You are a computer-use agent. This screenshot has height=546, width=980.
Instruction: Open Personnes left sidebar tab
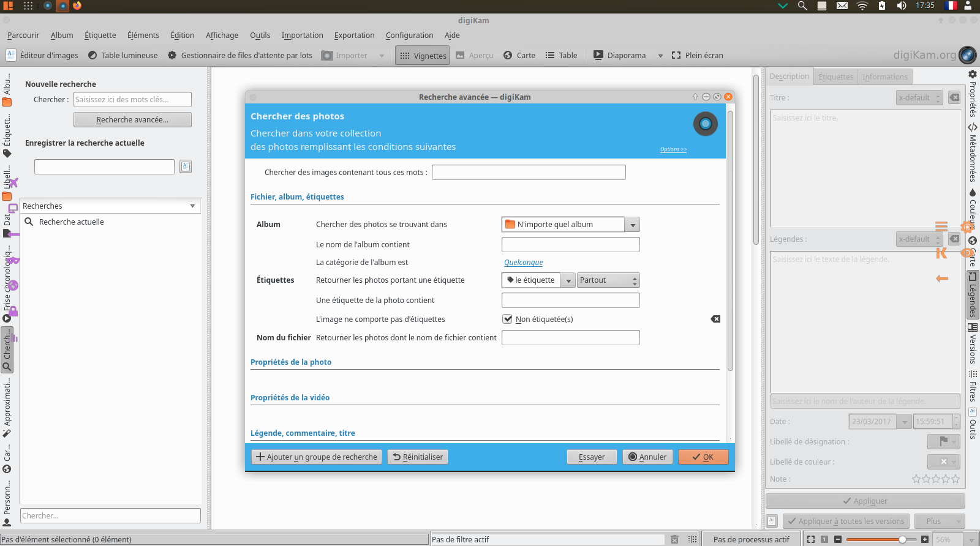coord(7,504)
